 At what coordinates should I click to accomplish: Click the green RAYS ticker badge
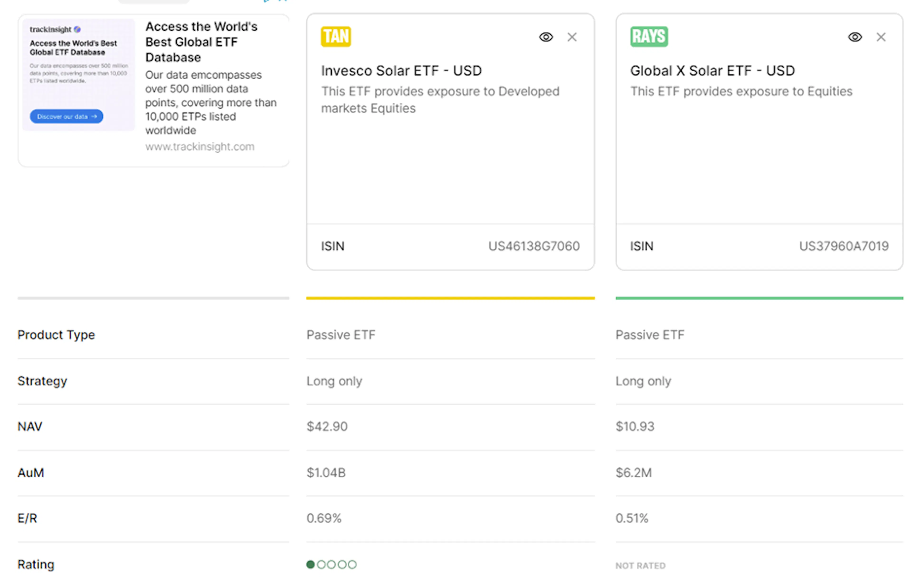click(x=648, y=37)
